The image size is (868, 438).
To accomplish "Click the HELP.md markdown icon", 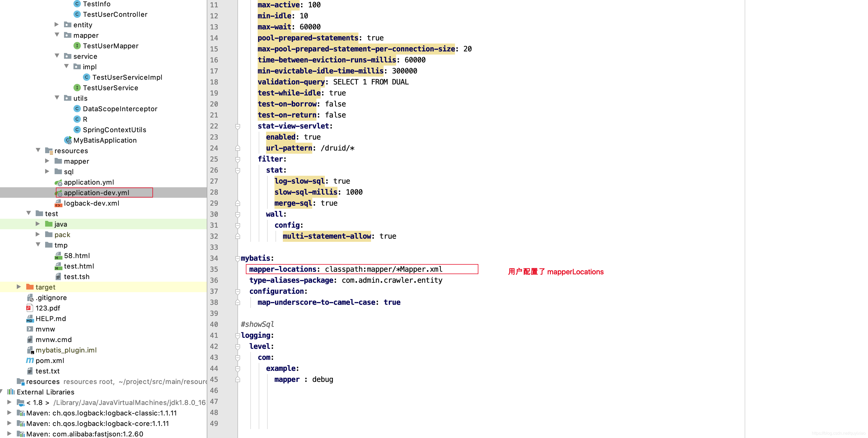I will tap(30, 318).
